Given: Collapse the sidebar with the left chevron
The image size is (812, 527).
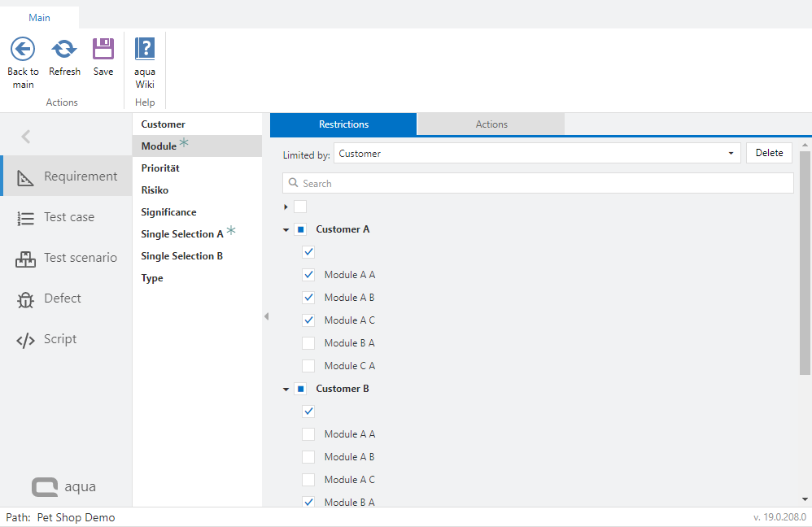Looking at the screenshot, I should (x=26, y=137).
